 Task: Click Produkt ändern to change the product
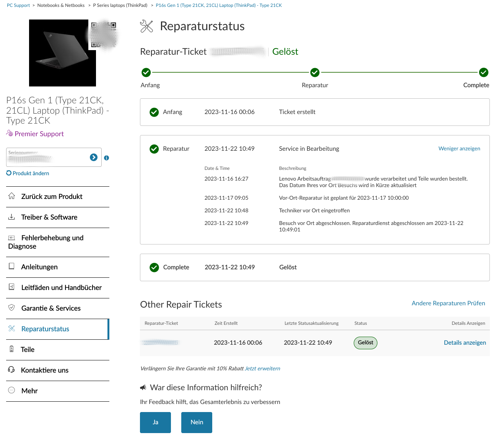[x=28, y=173]
